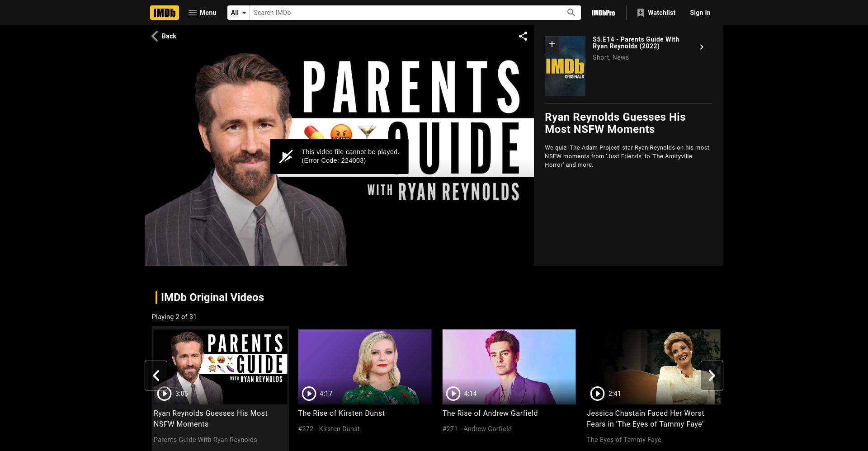The image size is (868, 451).
Task: Focus the Search IMDb input field
Action: coord(407,13)
